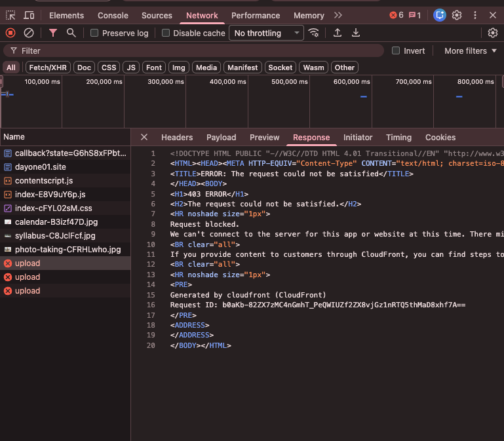Filter requests by Fetch/XHR type
The width and height of the screenshot is (504, 441).
tap(47, 67)
